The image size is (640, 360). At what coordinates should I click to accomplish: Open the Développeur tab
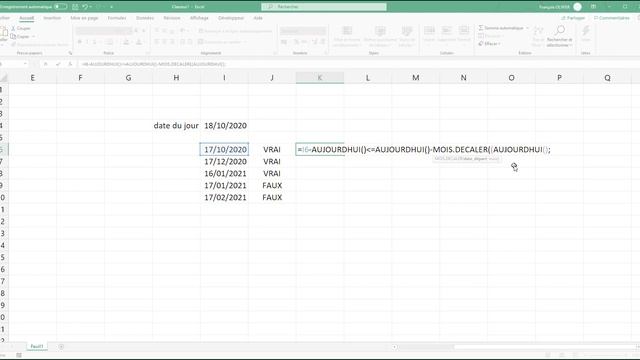coord(231,18)
